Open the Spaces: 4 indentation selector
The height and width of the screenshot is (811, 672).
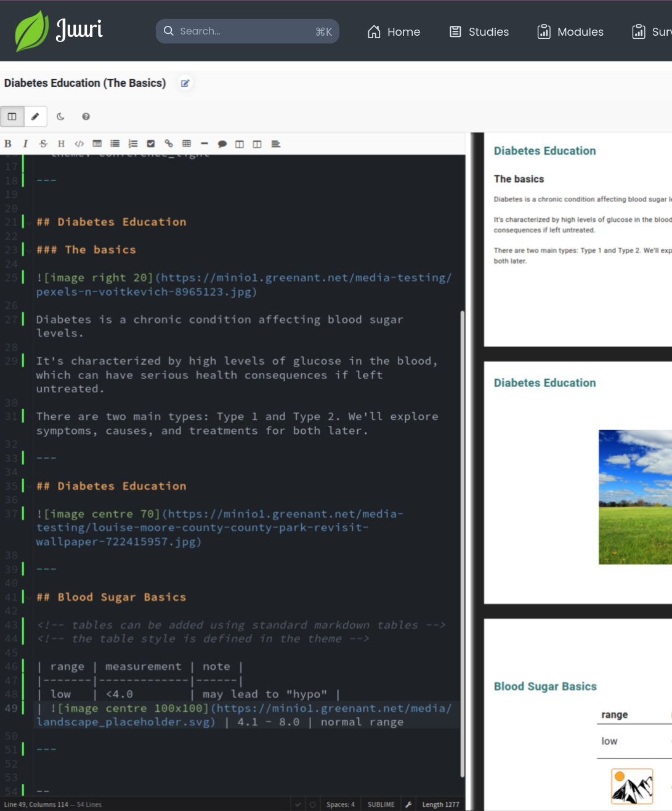click(340, 804)
